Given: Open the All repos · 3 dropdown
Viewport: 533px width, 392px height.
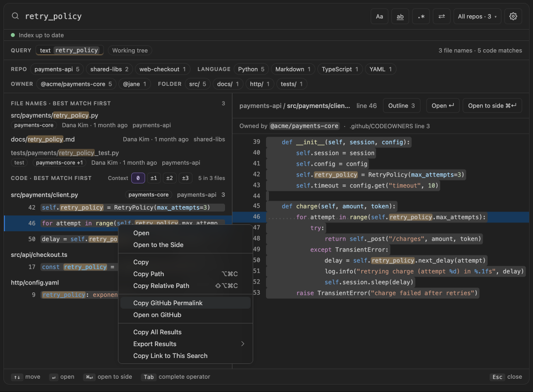Looking at the screenshot, I should click(477, 16).
